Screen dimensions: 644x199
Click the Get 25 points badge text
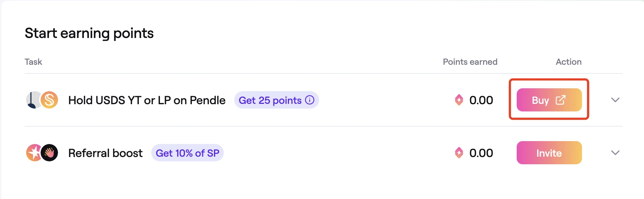(x=270, y=100)
